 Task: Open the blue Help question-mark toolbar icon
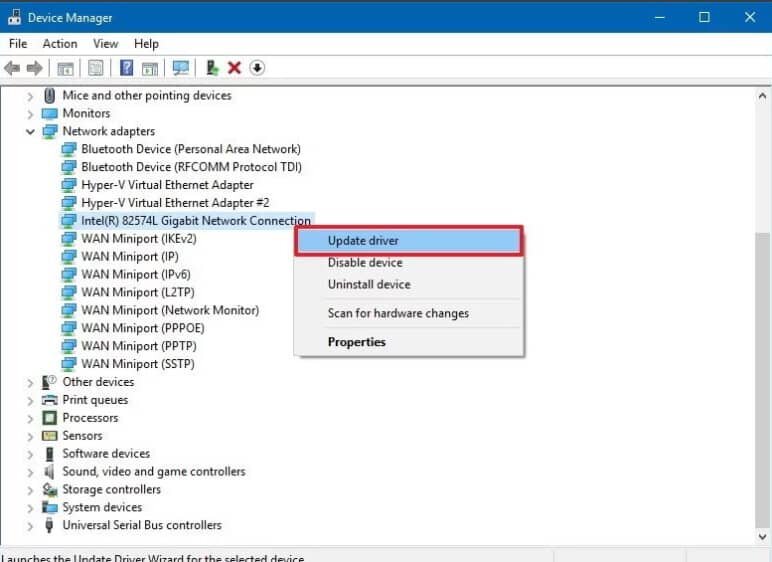tap(127, 68)
